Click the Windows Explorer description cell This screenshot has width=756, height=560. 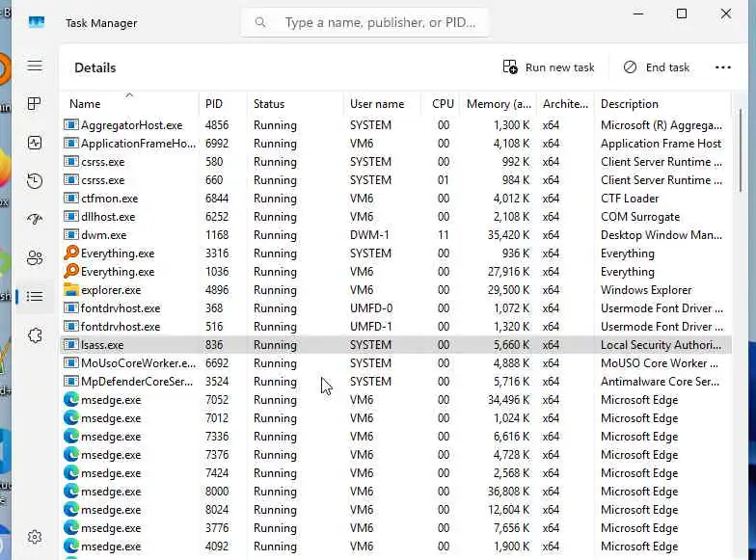[646, 290]
